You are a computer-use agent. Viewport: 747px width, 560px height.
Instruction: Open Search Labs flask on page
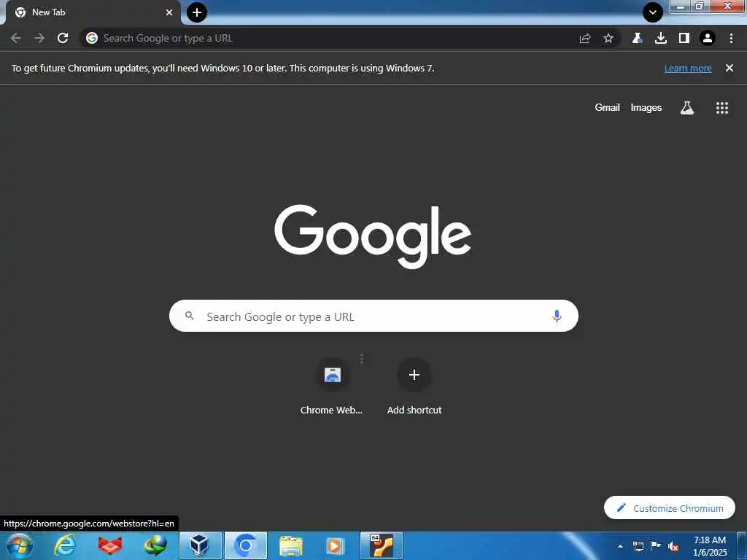point(686,108)
